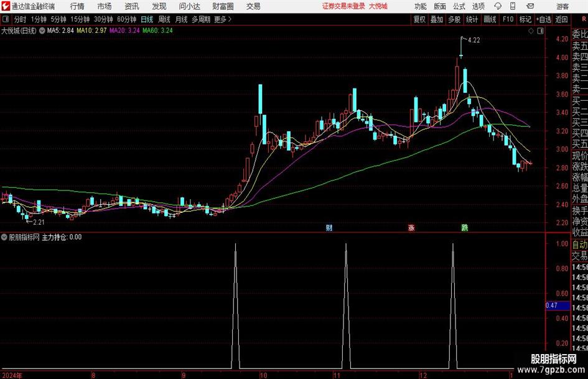Screen dimensions: 588x379
Task: Click the 游客 guest account label
Action: click(x=562, y=6)
